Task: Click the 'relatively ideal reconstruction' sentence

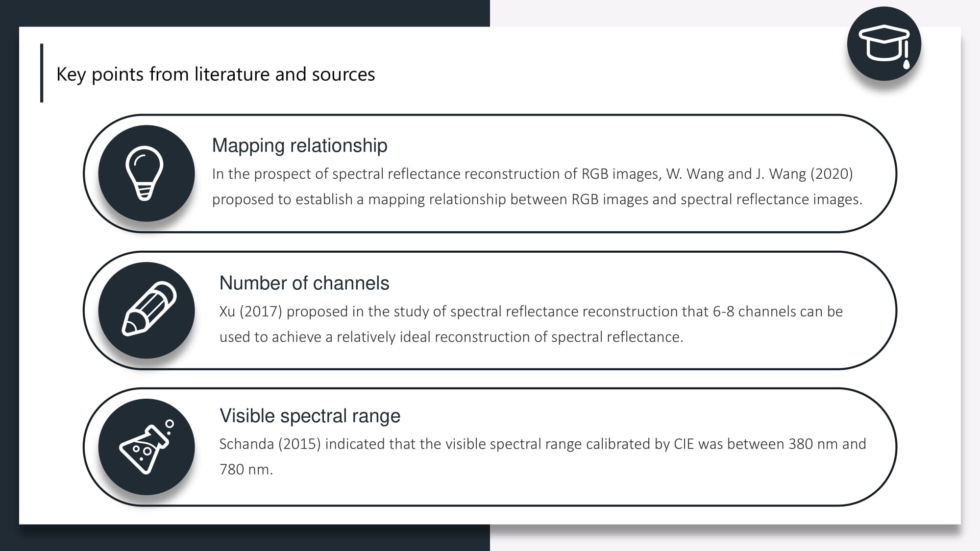Action: point(451,337)
